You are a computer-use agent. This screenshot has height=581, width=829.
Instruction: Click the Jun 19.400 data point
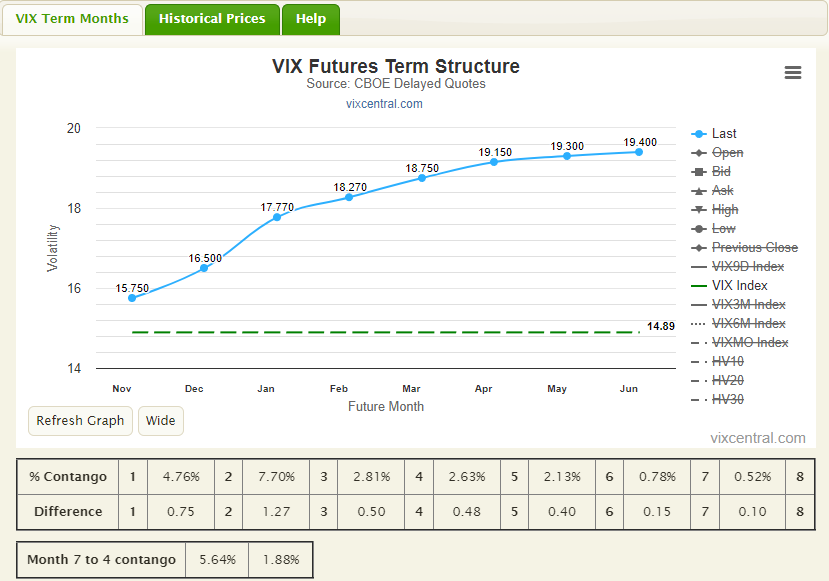[639, 152]
